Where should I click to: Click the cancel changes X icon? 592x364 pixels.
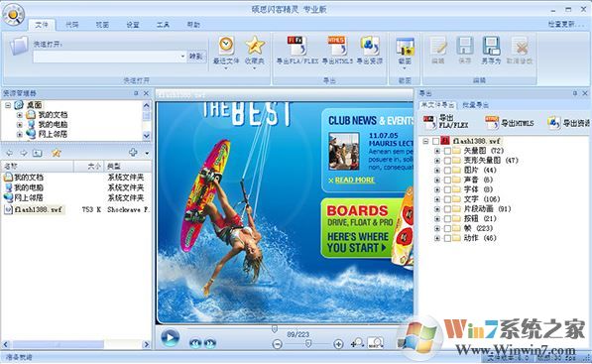[521, 46]
